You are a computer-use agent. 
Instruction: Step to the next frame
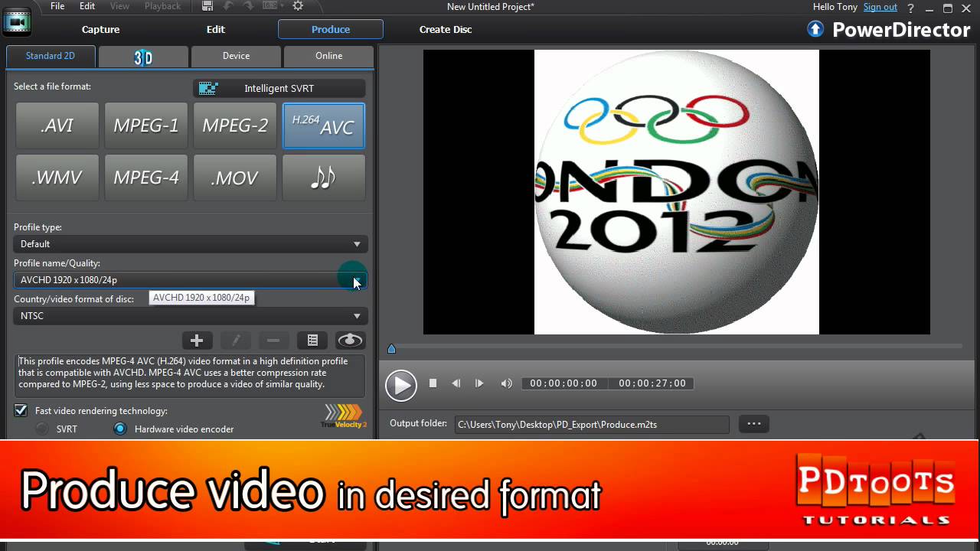[479, 383]
